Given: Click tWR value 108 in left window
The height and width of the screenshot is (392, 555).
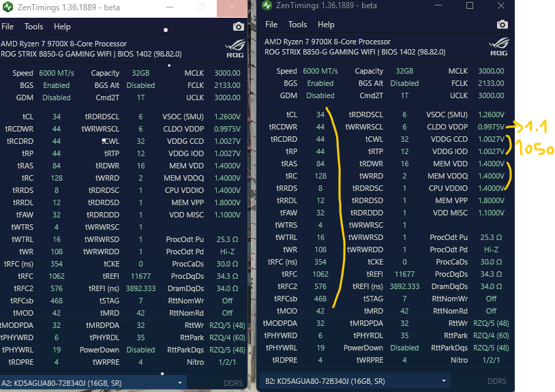Looking at the screenshot, I should click(x=57, y=252).
